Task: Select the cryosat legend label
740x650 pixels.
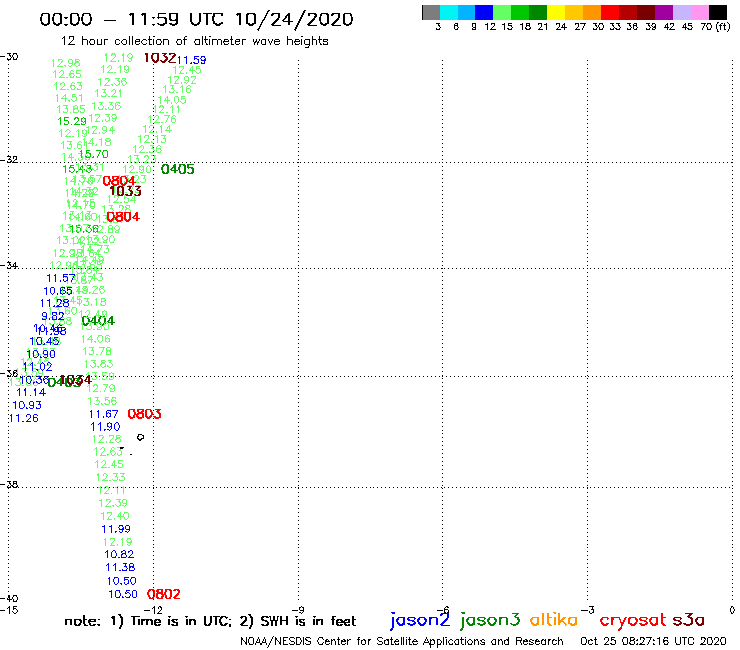Action: (633, 620)
